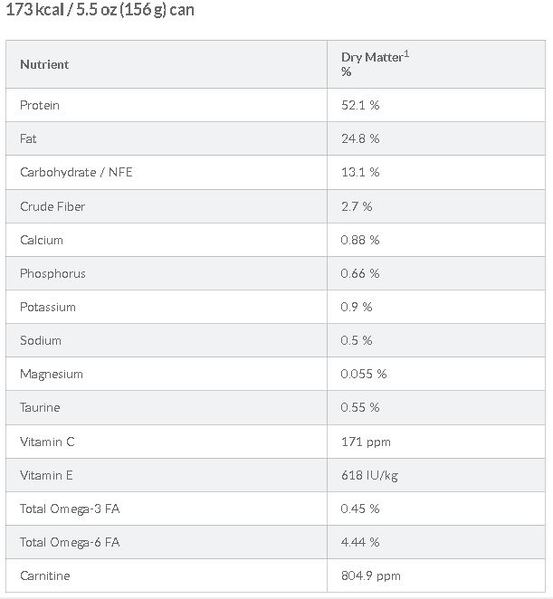This screenshot has width=553, height=599.
Task: Click the Nutrient column header
Action: 44,65
